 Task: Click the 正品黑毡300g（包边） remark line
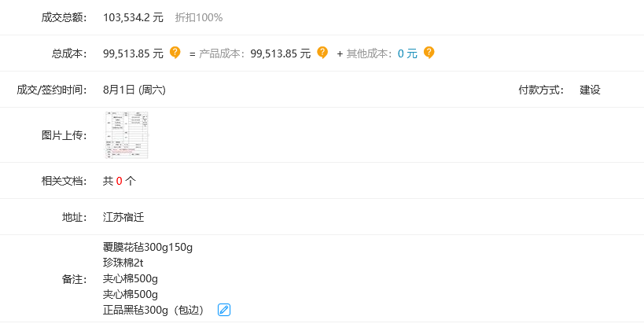tap(154, 310)
